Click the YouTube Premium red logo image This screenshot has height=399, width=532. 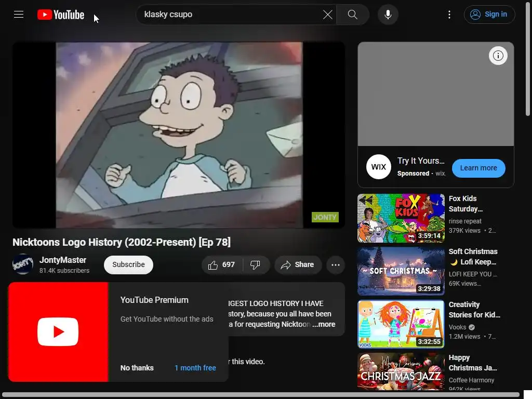pyautogui.click(x=58, y=332)
